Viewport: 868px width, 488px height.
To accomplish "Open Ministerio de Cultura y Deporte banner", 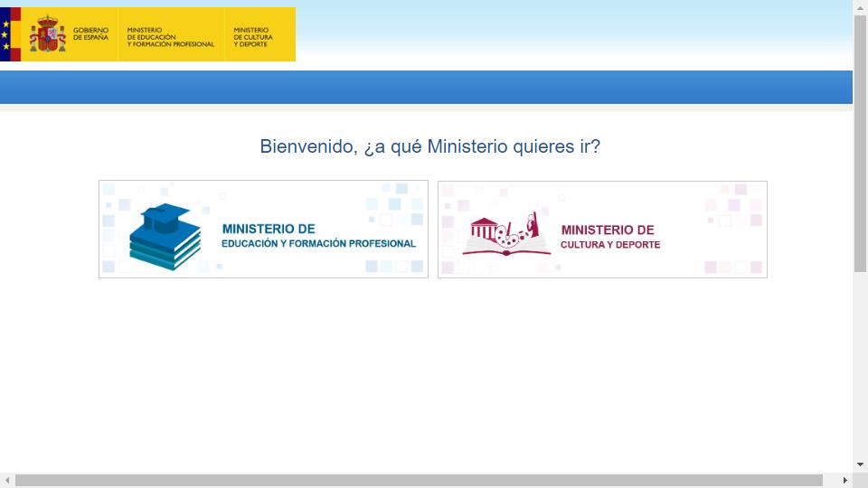I will pyautogui.click(x=602, y=230).
